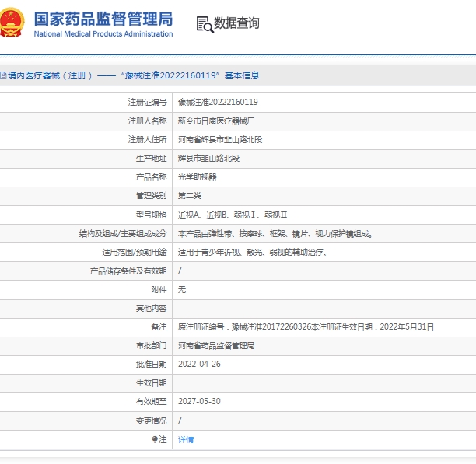
Task: Click the 批准日期 label
Action: [151, 365]
